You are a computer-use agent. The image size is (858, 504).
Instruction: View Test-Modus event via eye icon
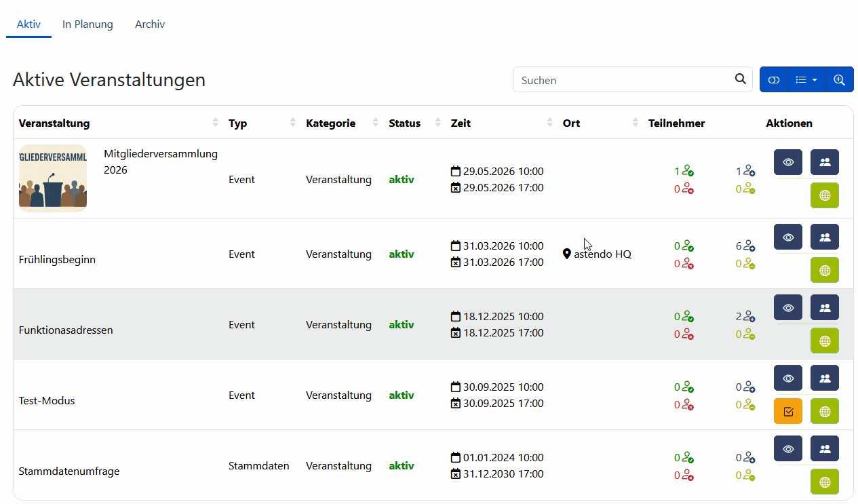pyautogui.click(x=787, y=378)
